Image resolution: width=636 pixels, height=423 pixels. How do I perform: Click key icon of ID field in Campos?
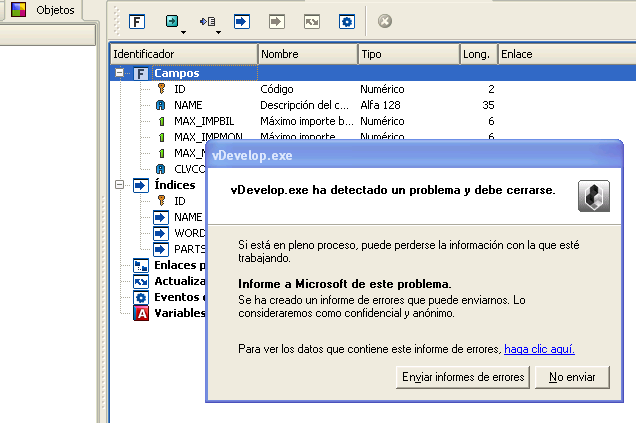(161, 88)
